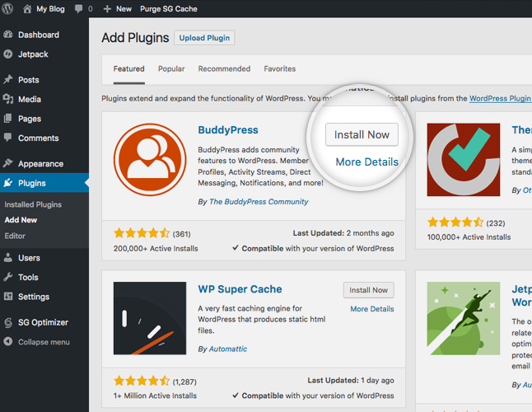The height and width of the screenshot is (412, 532).
Task: Click the WordPress logo icon in admin bar
Action: pyautogui.click(x=9, y=8)
